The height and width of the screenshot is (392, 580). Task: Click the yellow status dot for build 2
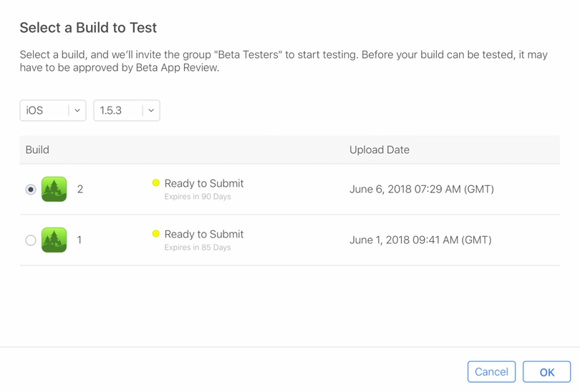(x=156, y=183)
